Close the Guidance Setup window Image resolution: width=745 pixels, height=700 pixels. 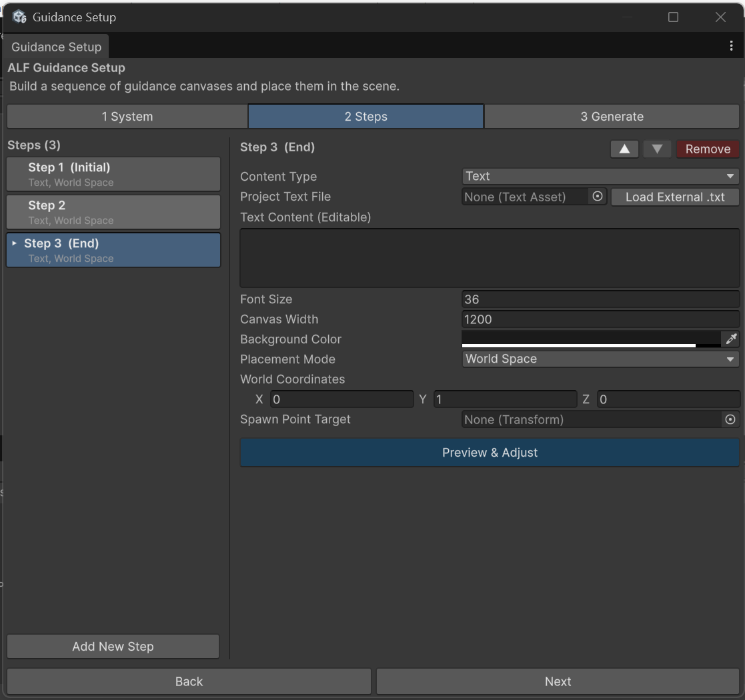(x=720, y=17)
